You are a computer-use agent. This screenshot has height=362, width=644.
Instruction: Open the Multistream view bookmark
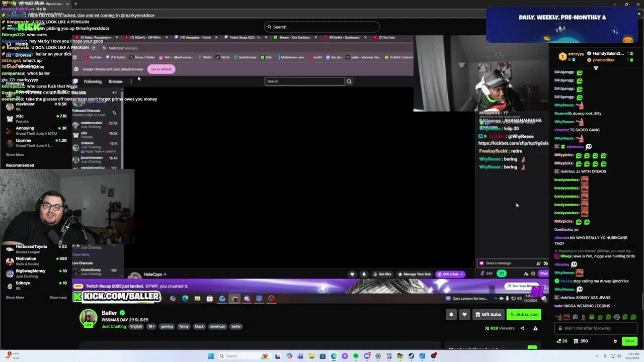click(290, 57)
